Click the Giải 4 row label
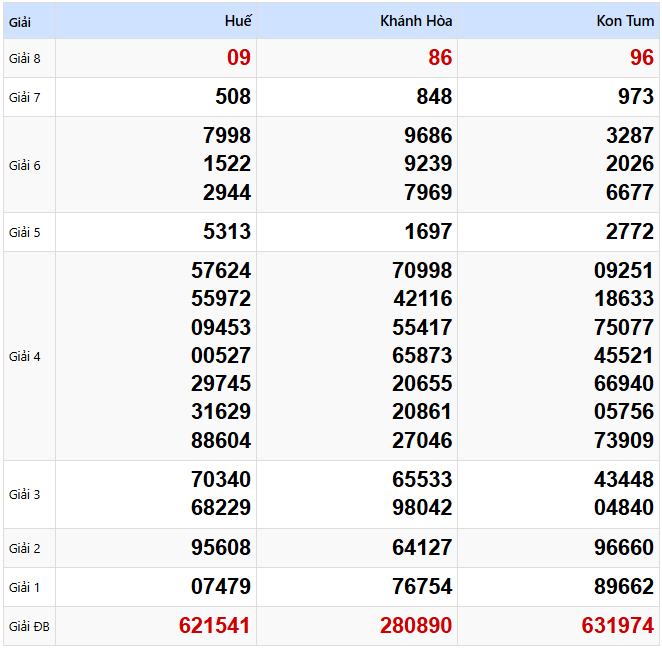 25,356
